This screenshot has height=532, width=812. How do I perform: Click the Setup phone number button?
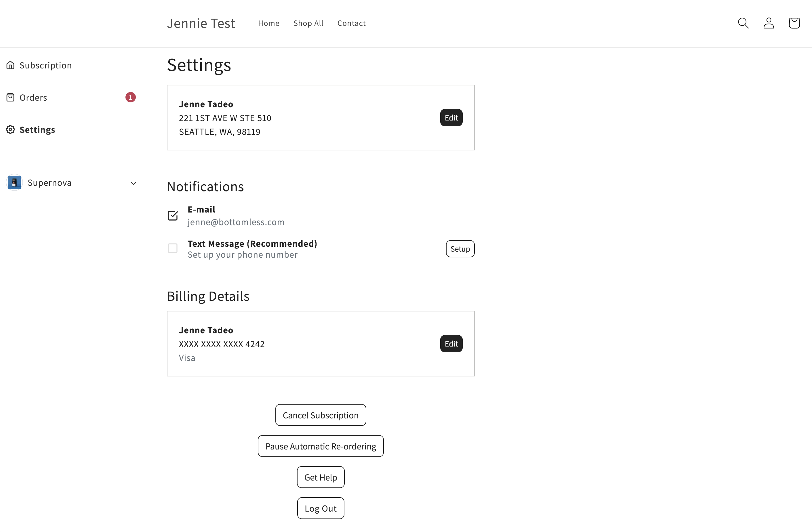pyautogui.click(x=460, y=249)
